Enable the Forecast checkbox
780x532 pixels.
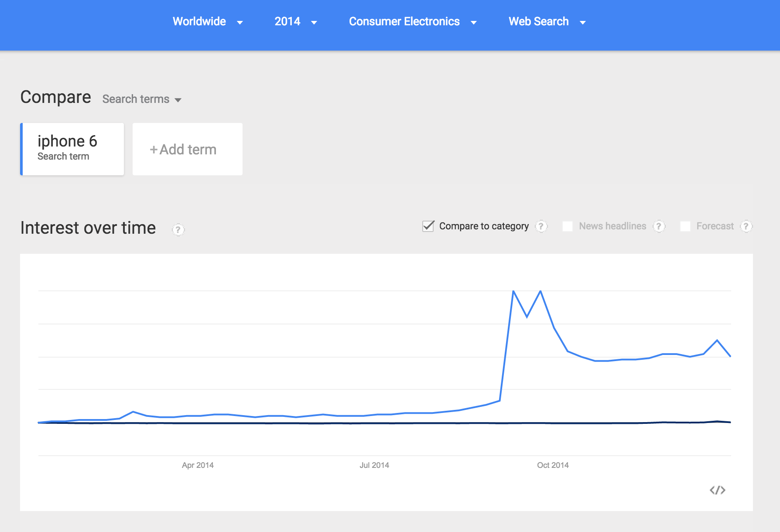(685, 226)
